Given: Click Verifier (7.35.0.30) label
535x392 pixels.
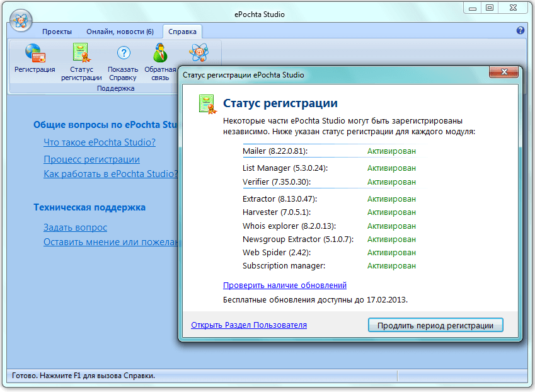Looking at the screenshot, I should [x=277, y=182].
